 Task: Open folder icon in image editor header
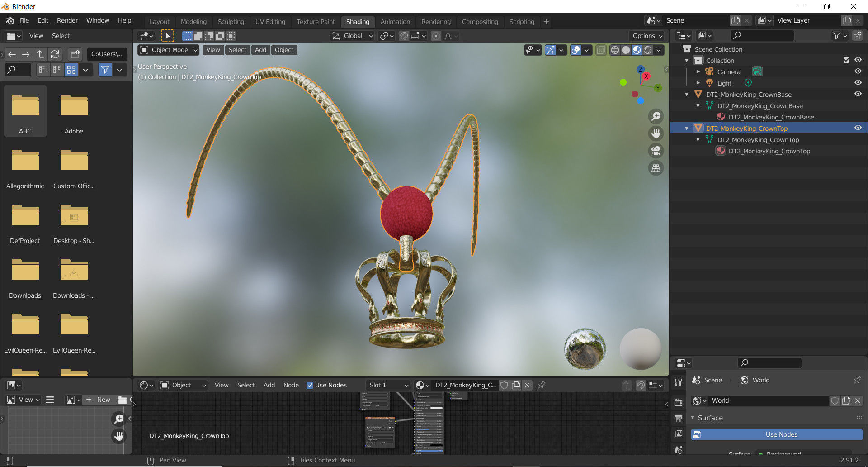point(122,400)
